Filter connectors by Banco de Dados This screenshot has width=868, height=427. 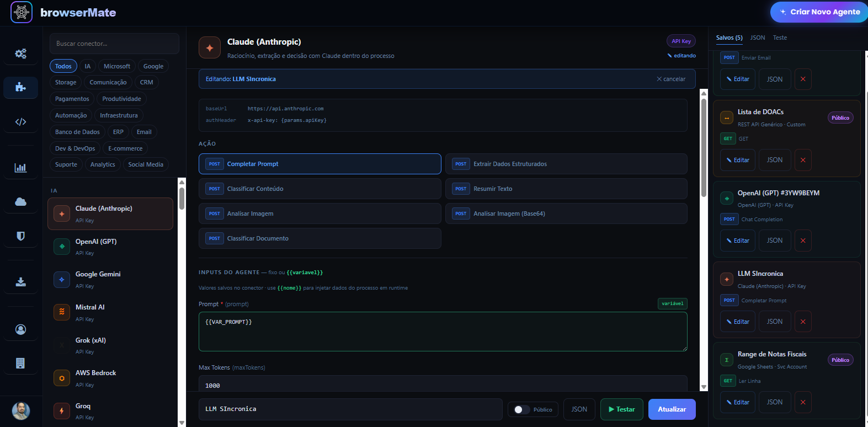[77, 132]
